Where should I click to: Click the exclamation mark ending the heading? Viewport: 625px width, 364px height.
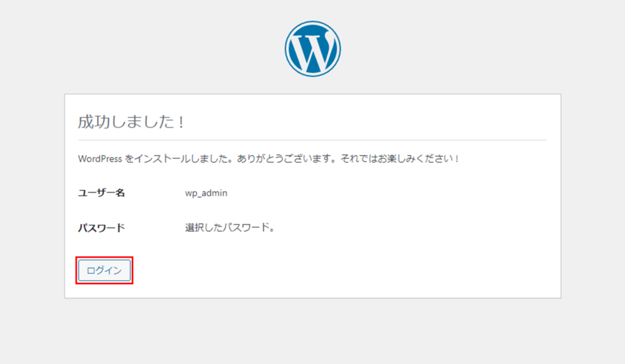[x=181, y=122]
